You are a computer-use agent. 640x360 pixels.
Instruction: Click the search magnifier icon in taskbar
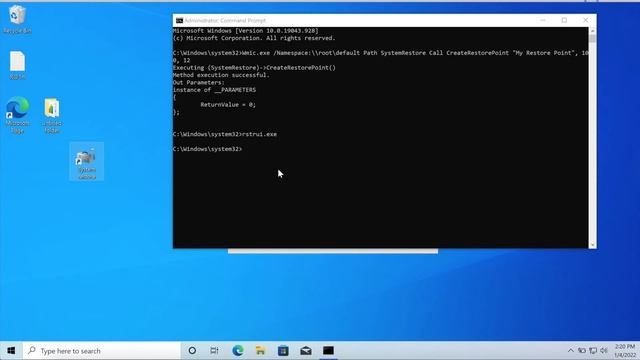tap(32, 351)
